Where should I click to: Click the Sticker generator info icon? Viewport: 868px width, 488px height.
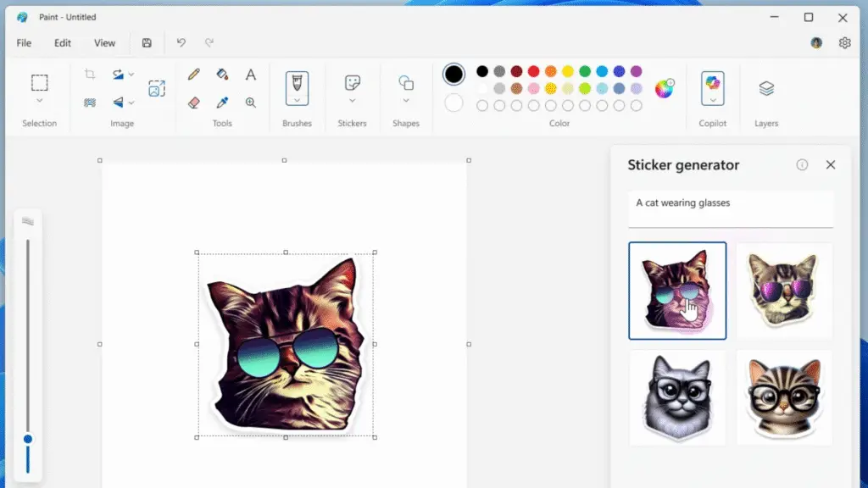[802, 165]
